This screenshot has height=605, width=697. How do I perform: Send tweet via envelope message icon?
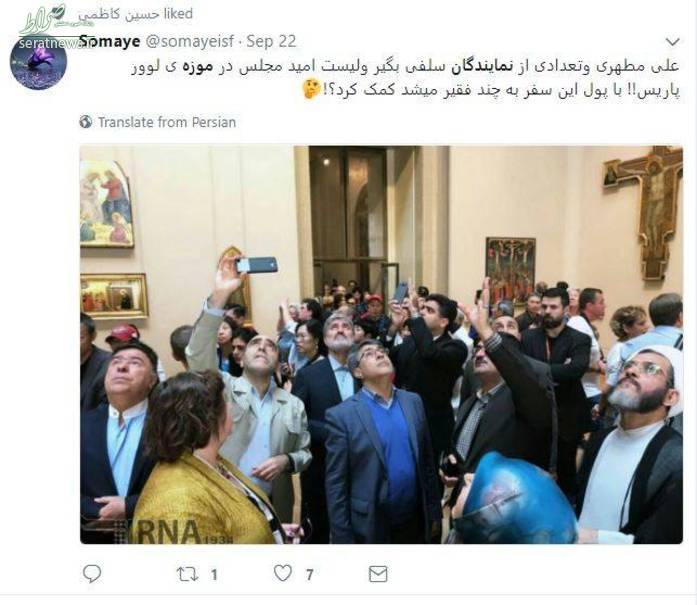[378, 574]
